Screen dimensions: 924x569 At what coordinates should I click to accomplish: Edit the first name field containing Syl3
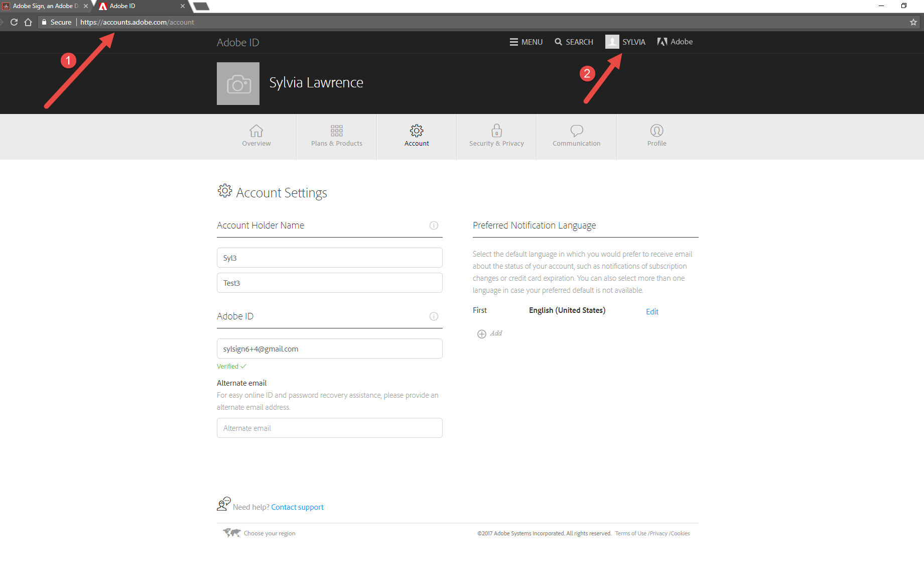pos(330,258)
